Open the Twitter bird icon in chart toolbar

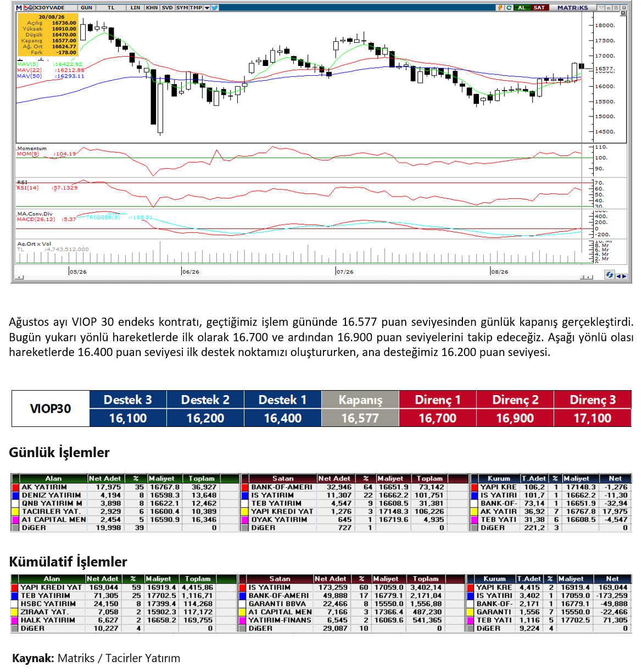[x=214, y=8]
